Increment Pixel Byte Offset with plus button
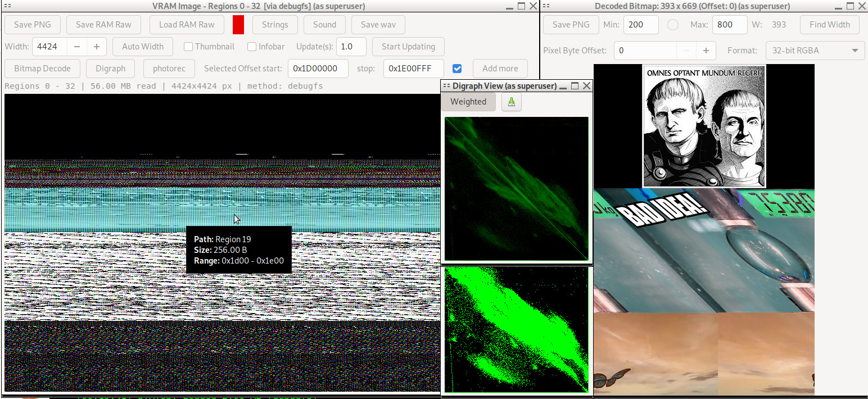The width and height of the screenshot is (868, 399). click(705, 51)
